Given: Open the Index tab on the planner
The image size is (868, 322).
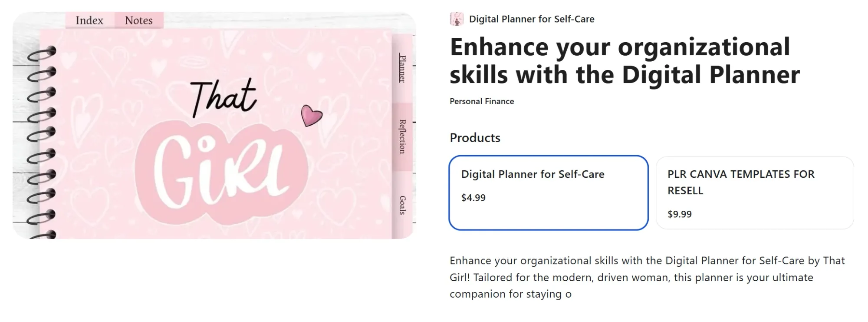Looking at the screenshot, I should 89,20.
